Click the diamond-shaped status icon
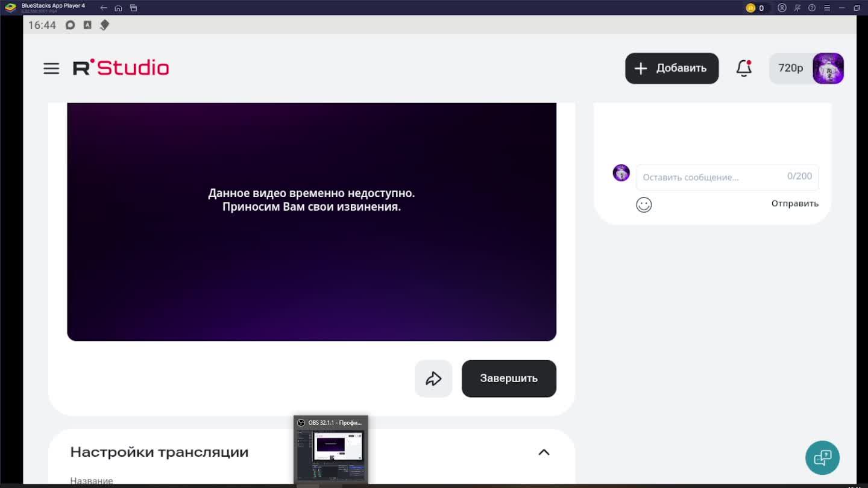 click(104, 25)
